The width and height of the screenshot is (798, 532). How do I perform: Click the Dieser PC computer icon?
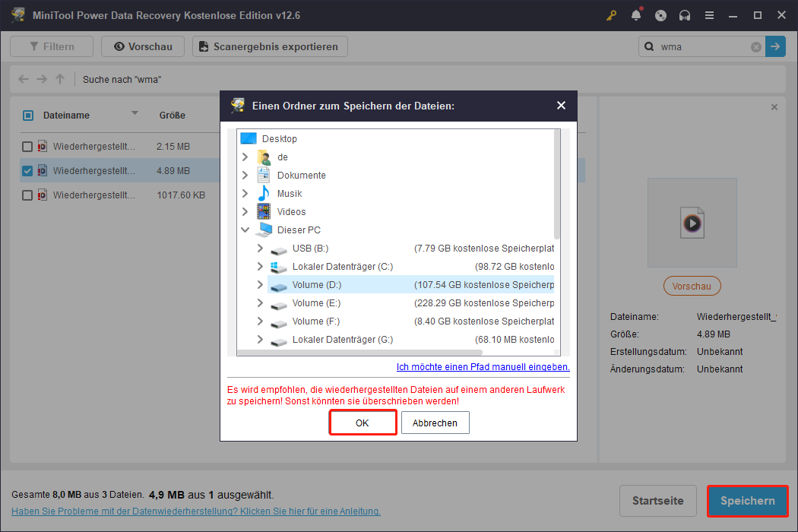click(264, 230)
